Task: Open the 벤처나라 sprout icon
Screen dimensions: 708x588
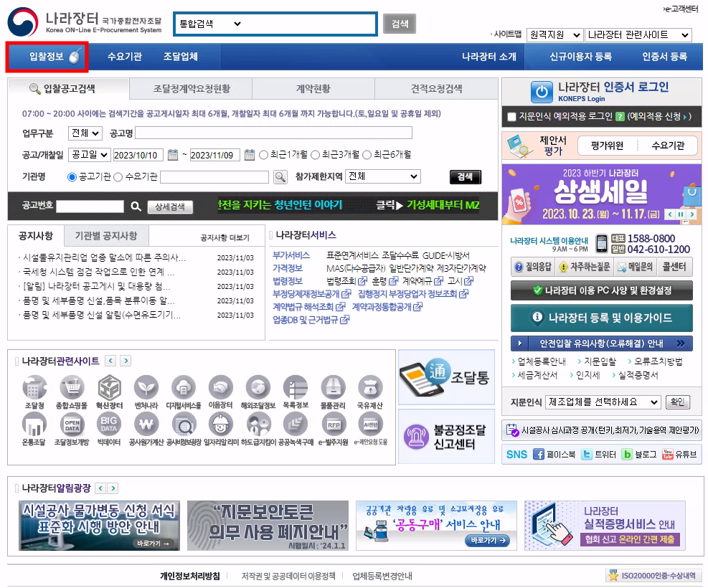Action: pyautogui.click(x=146, y=388)
